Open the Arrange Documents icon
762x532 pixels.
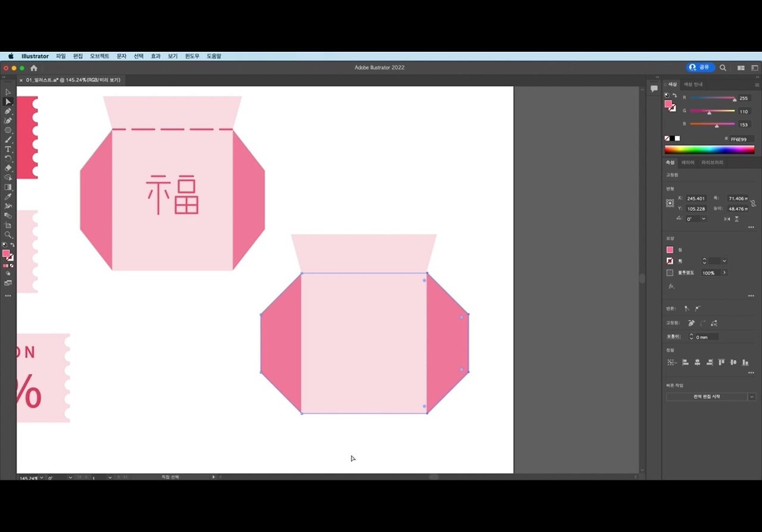click(741, 68)
